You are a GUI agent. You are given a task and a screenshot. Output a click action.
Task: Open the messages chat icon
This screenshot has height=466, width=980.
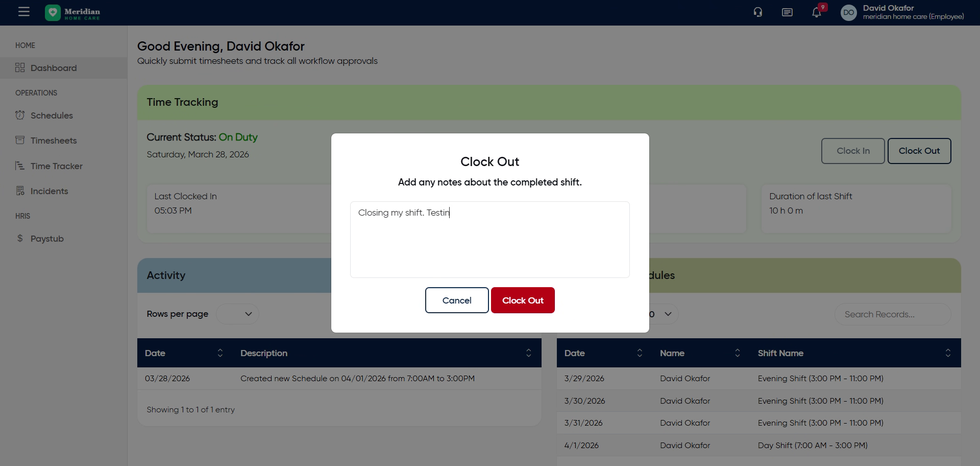coord(787,12)
